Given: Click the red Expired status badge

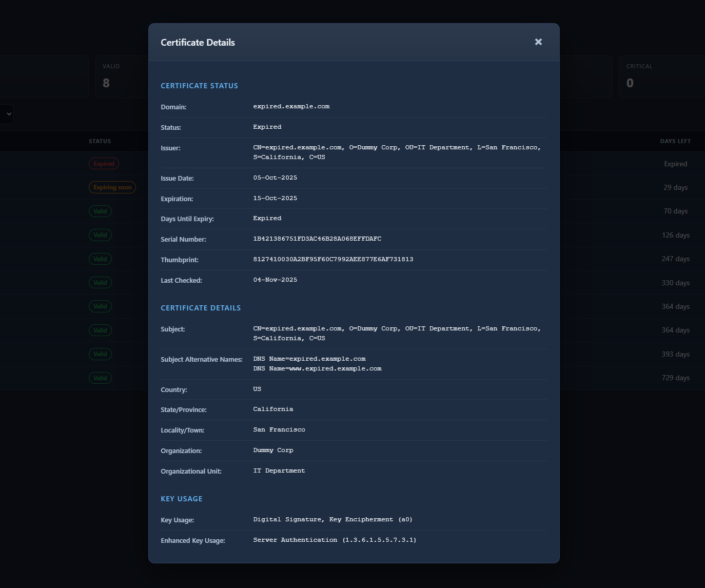Looking at the screenshot, I should (x=104, y=164).
